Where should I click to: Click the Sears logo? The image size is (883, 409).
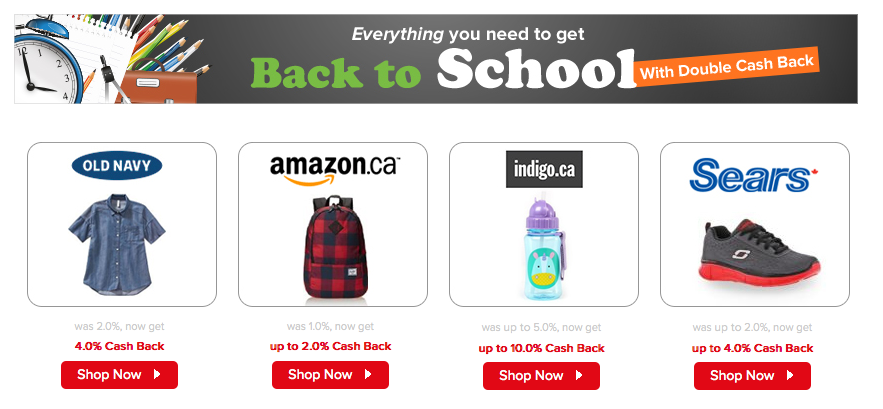pyautogui.click(x=753, y=175)
